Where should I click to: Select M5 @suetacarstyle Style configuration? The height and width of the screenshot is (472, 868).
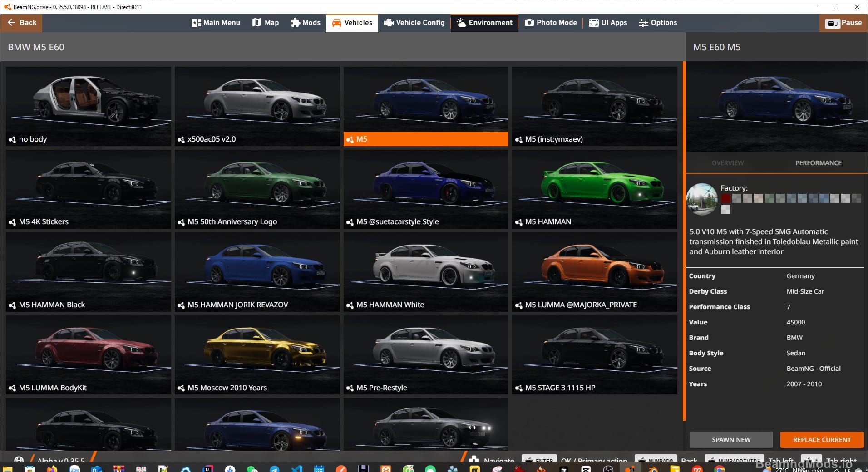426,189
